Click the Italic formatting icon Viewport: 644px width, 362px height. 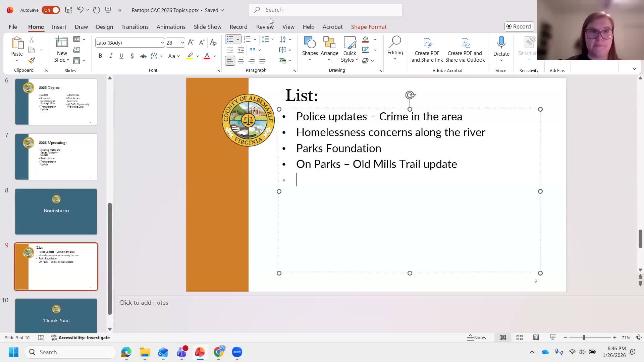pyautogui.click(x=111, y=56)
